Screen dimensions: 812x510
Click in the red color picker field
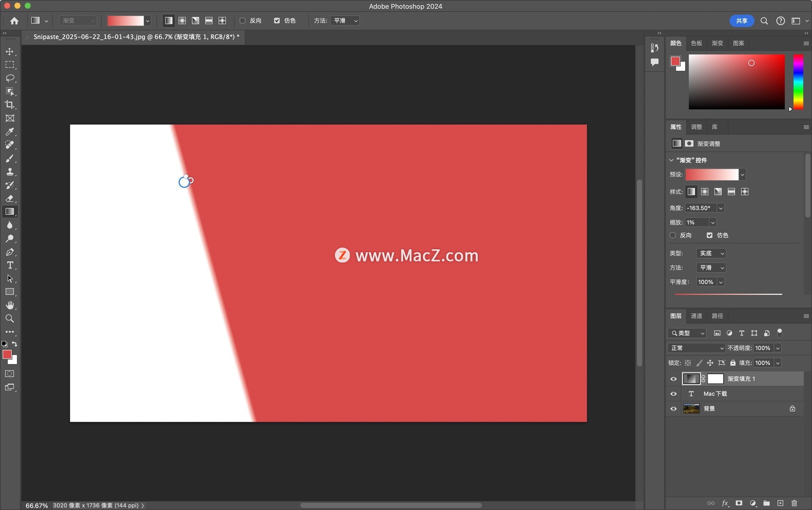pos(736,82)
